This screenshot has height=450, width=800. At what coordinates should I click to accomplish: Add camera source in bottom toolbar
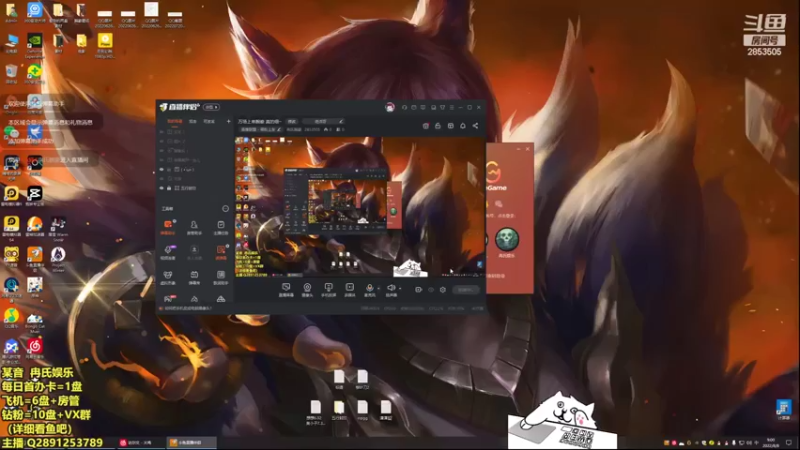coord(307,289)
